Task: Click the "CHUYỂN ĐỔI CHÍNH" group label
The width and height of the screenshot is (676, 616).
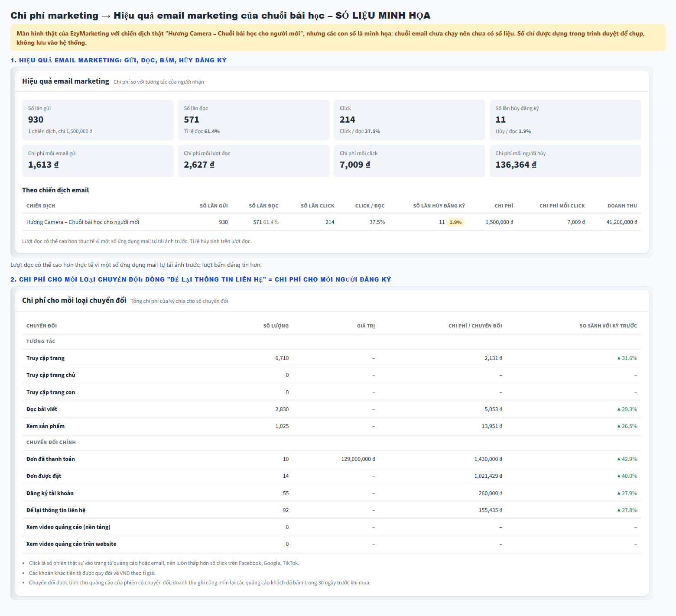Action: click(x=51, y=442)
